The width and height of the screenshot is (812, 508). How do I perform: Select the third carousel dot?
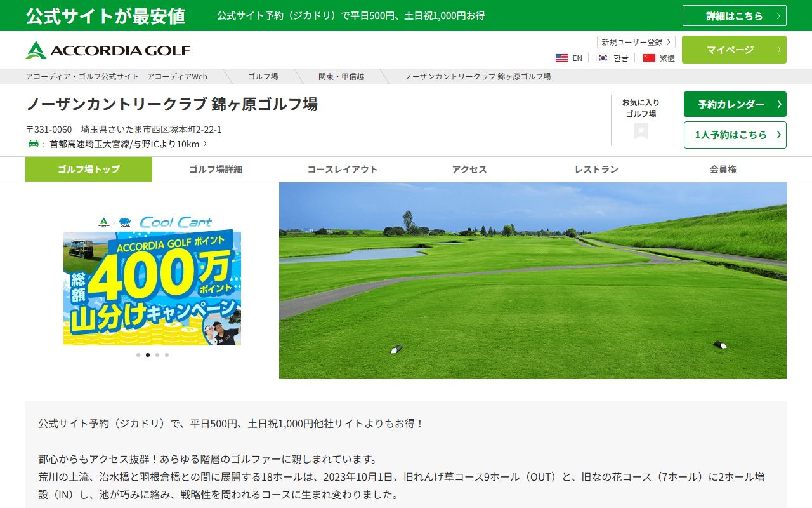point(157,355)
